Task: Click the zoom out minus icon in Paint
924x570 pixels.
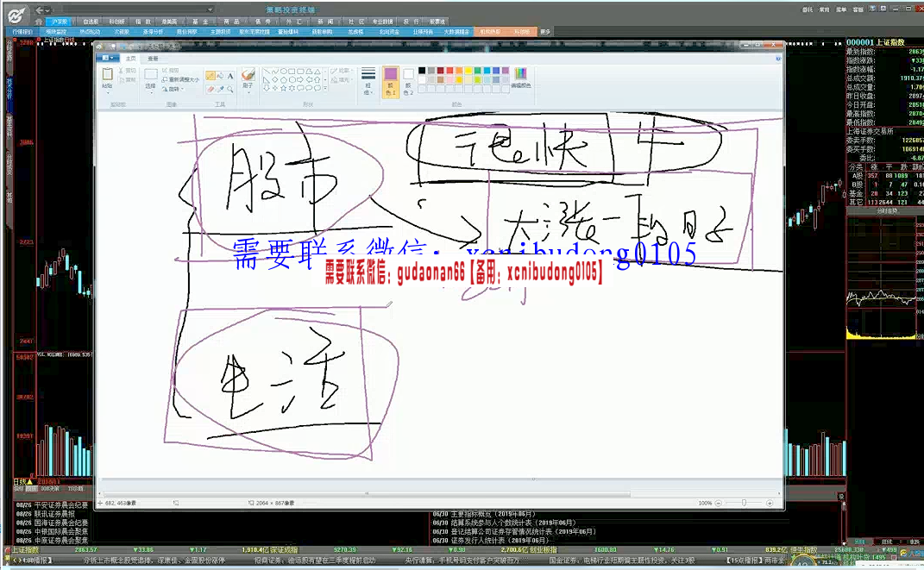Action: click(x=719, y=503)
